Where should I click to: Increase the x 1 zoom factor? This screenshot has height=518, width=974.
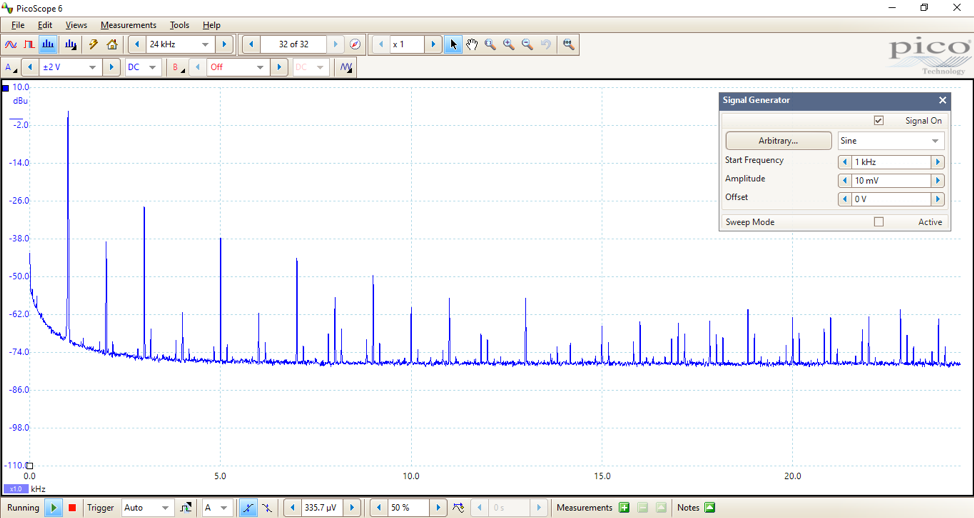point(433,45)
